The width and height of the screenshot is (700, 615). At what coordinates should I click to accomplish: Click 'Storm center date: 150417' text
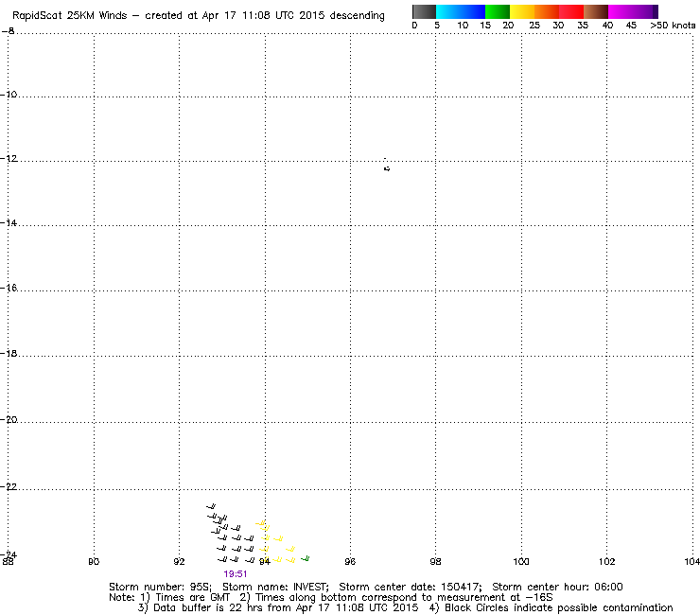[411, 587]
